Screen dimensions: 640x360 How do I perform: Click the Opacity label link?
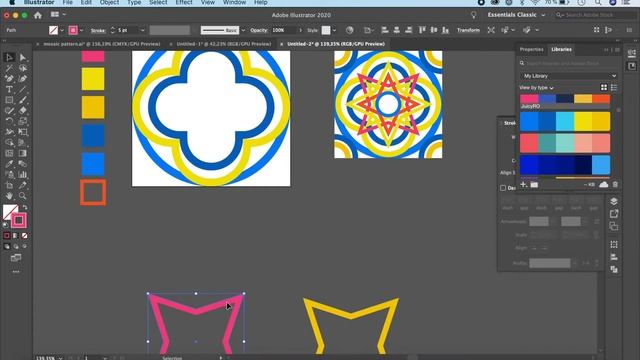(x=259, y=30)
